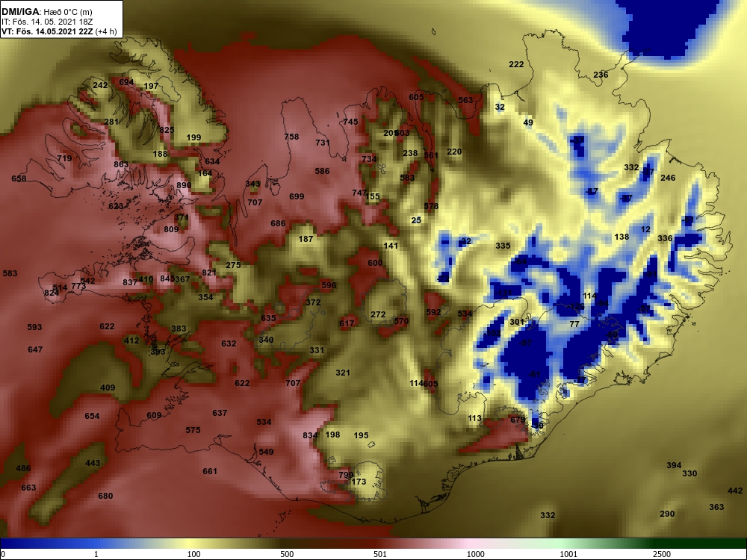
Task: Select the map value '272'
Action: coord(378,314)
